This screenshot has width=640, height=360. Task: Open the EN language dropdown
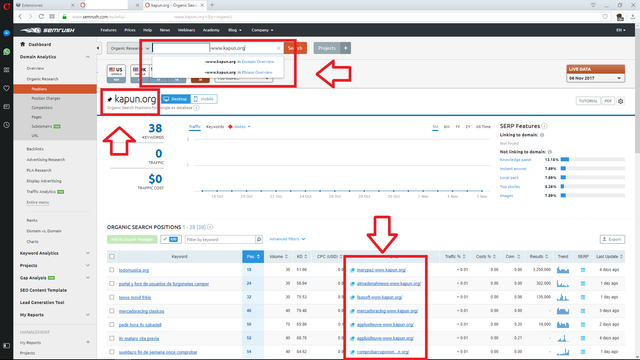[x=620, y=30]
